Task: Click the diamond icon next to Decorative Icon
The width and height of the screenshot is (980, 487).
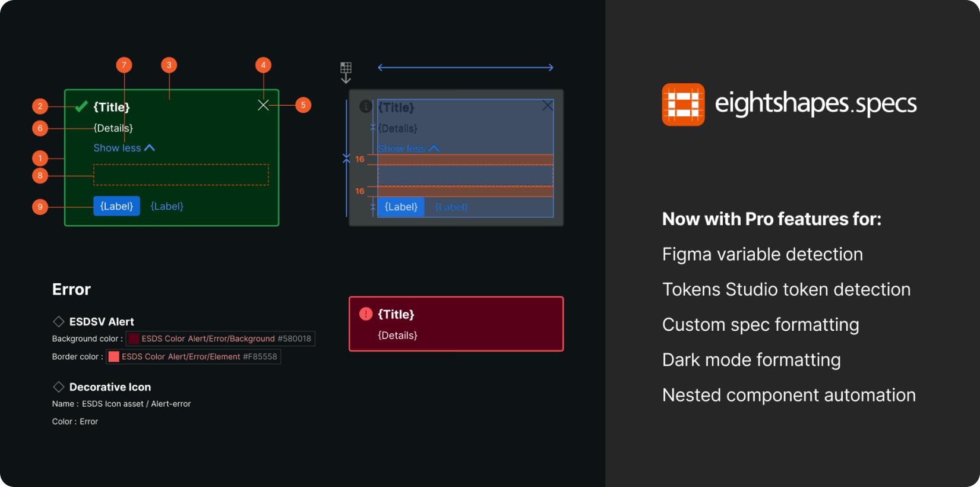Action: (x=59, y=387)
